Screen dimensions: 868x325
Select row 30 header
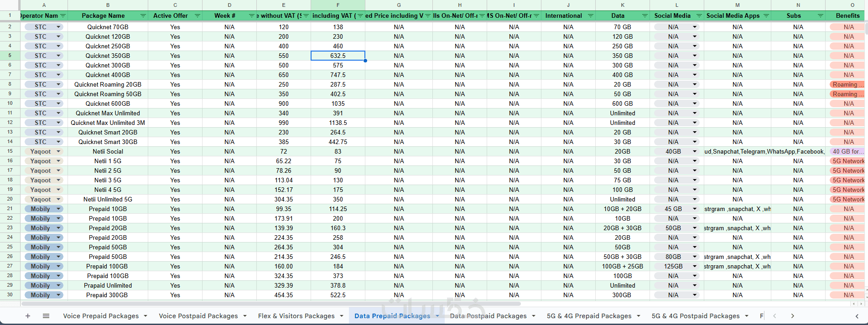(x=10, y=295)
